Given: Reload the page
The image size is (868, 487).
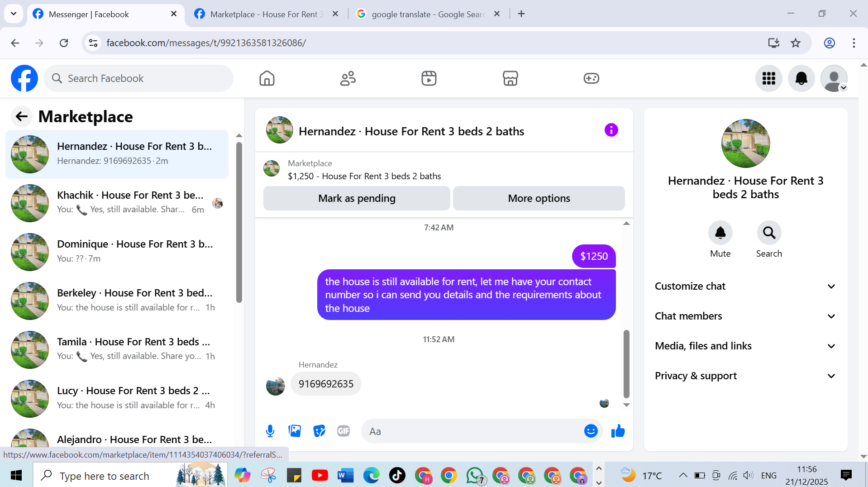Looking at the screenshot, I should click(x=64, y=43).
